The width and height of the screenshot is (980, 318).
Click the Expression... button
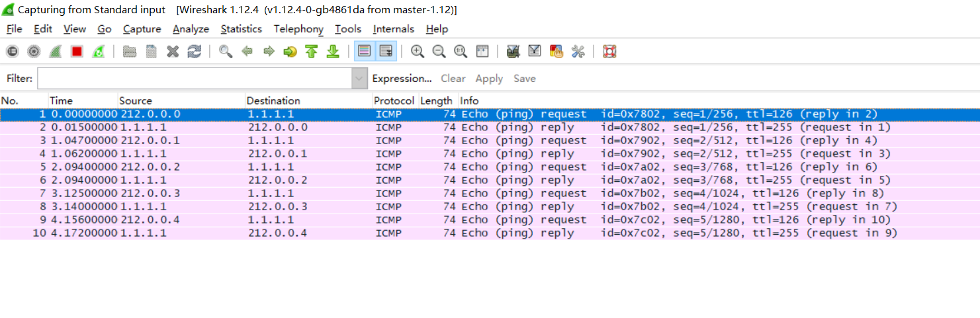[x=402, y=79]
